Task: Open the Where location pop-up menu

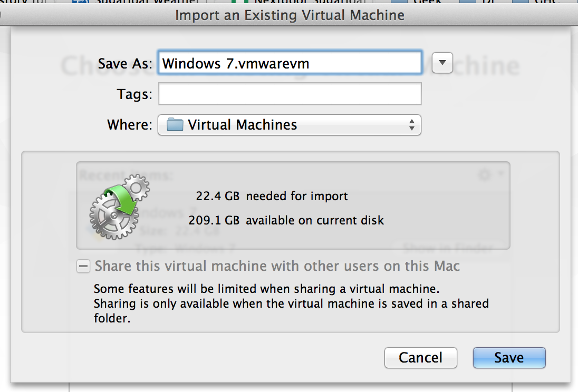Action: [x=289, y=125]
